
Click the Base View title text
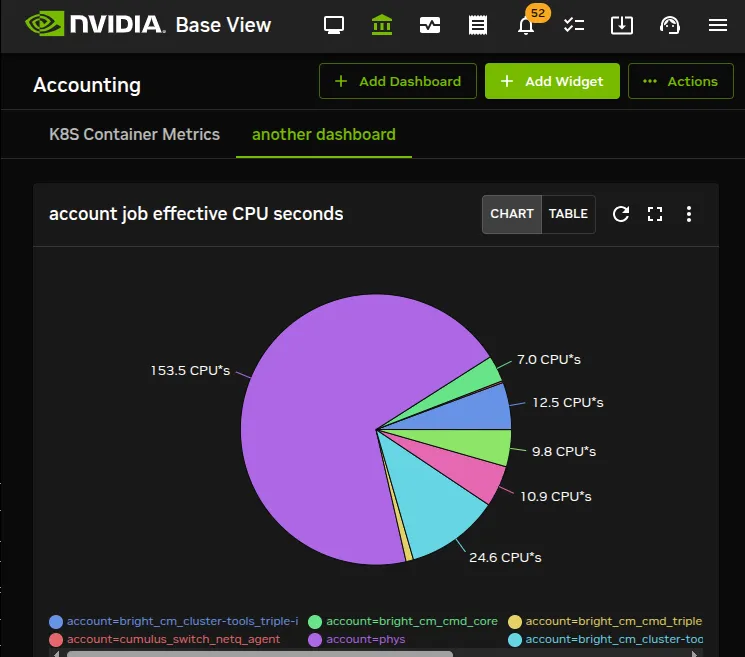point(223,25)
